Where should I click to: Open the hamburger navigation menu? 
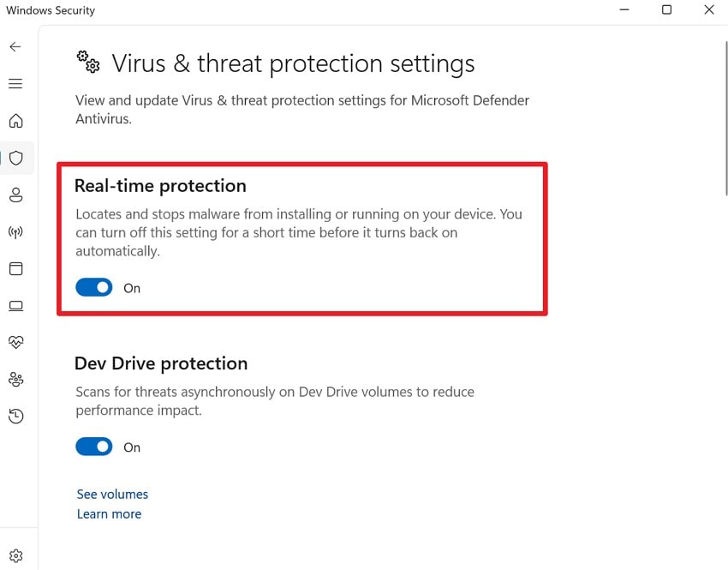pos(15,84)
